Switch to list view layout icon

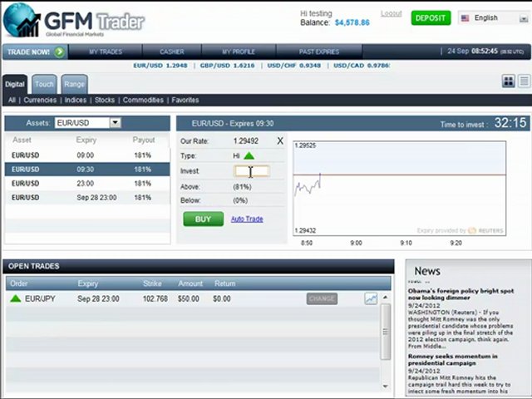point(524,81)
